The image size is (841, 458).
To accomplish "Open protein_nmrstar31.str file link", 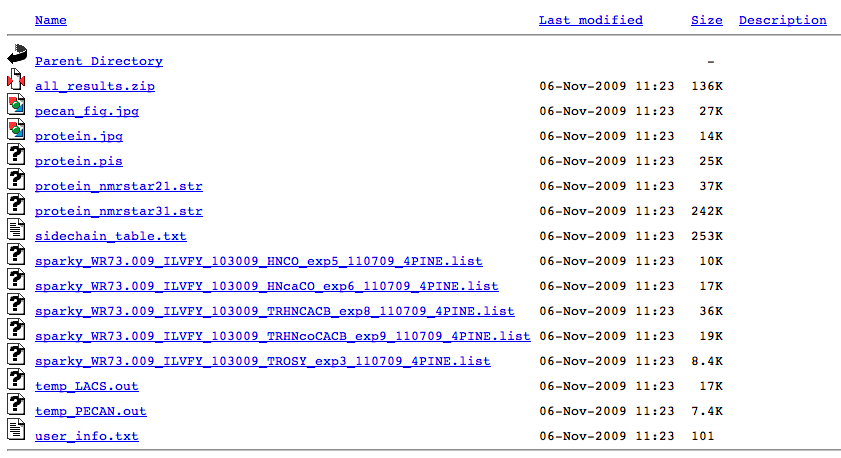I will pyautogui.click(x=118, y=211).
